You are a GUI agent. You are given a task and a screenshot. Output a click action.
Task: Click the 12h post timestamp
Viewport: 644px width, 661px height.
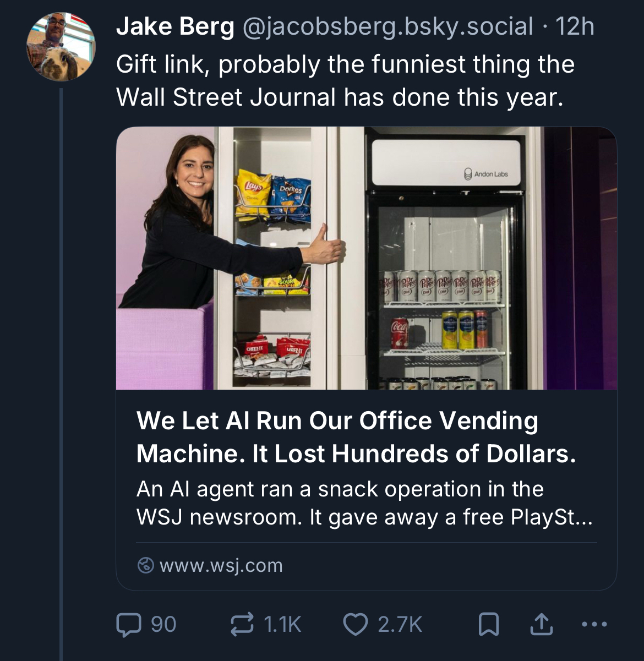[575, 26]
